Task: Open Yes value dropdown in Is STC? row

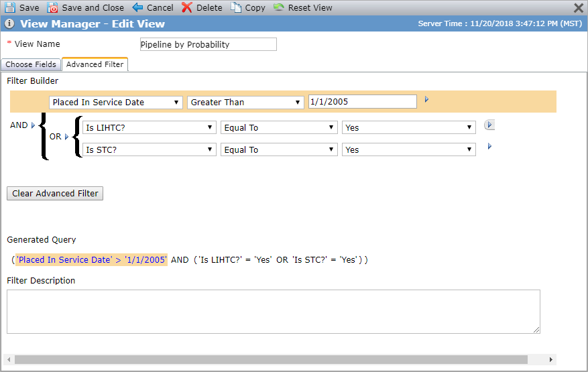Action: coord(409,149)
